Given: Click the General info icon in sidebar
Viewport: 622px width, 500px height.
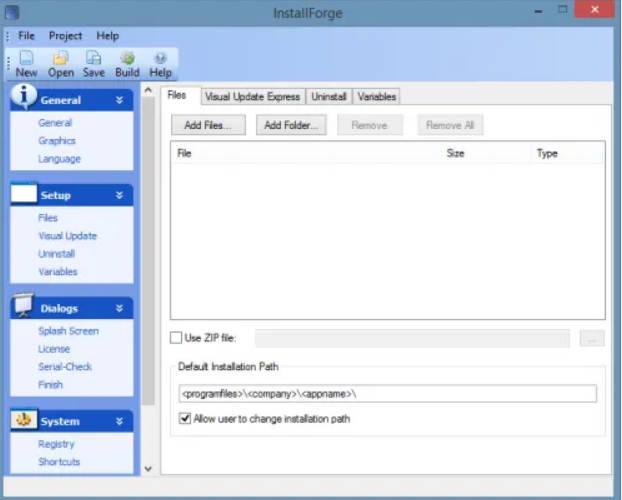Looking at the screenshot, I should [24, 96].
